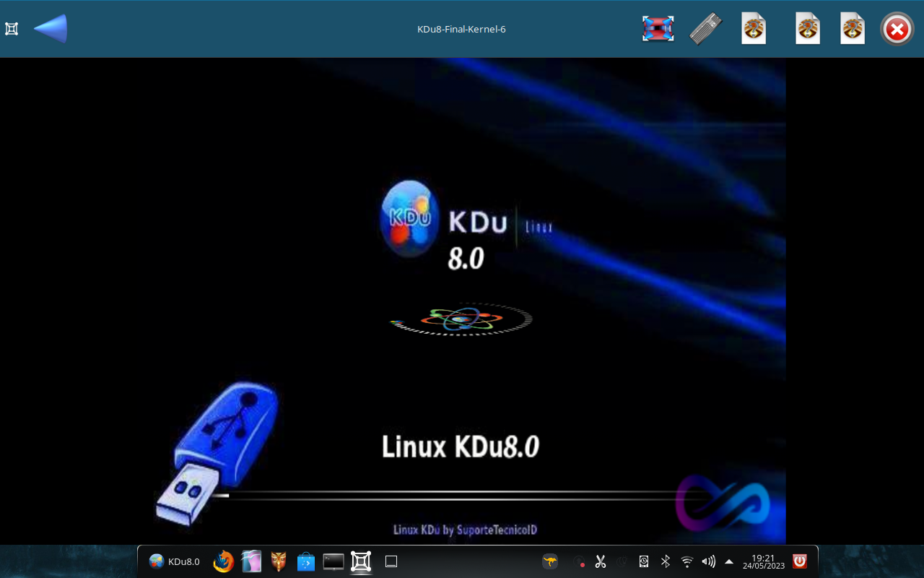Expand hidden system tray icons arrow
Viewport: 924px width, 578px height.
[729, 561]
